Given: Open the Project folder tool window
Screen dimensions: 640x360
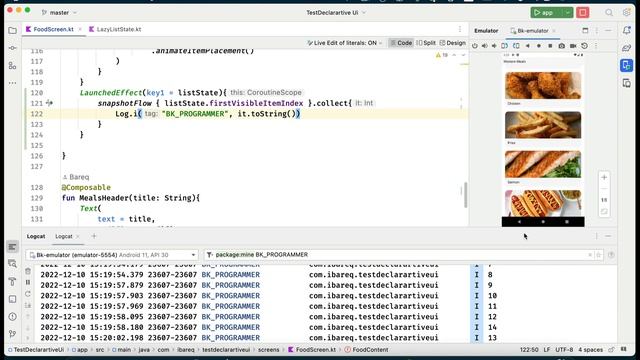Looking at the screenshot, I should tap(13, 31).
